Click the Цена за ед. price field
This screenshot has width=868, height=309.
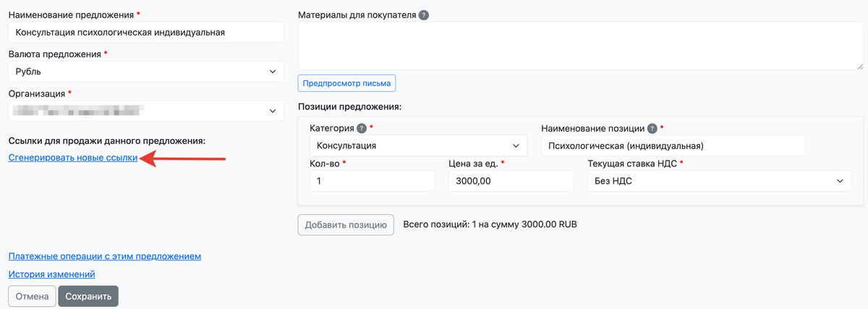tap(512, 181)
